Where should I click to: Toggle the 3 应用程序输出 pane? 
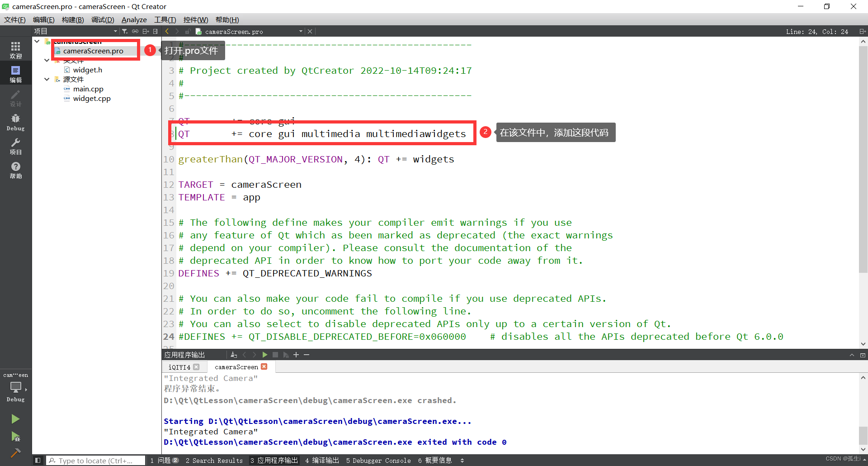[274, 461]
